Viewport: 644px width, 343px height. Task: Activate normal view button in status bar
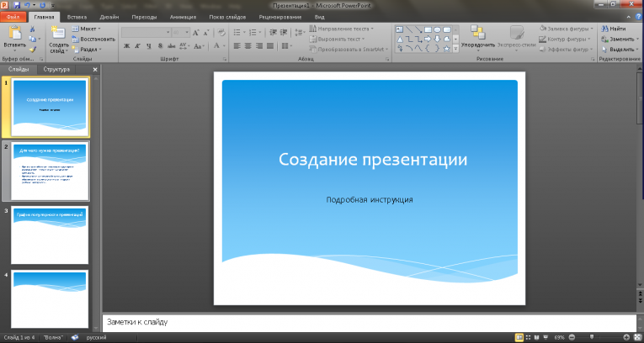click(519, 337)
